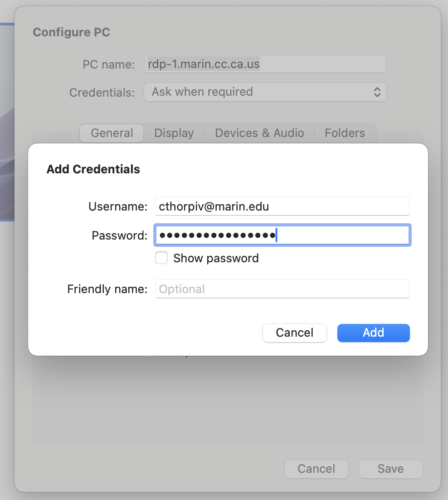Open the Credentials dropdown menu

point(265,92)
